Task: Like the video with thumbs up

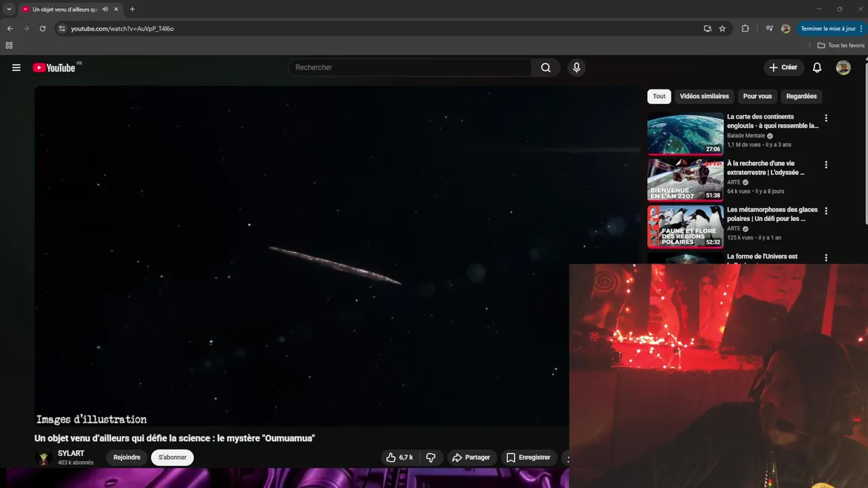Action: [x=399, y=457]
